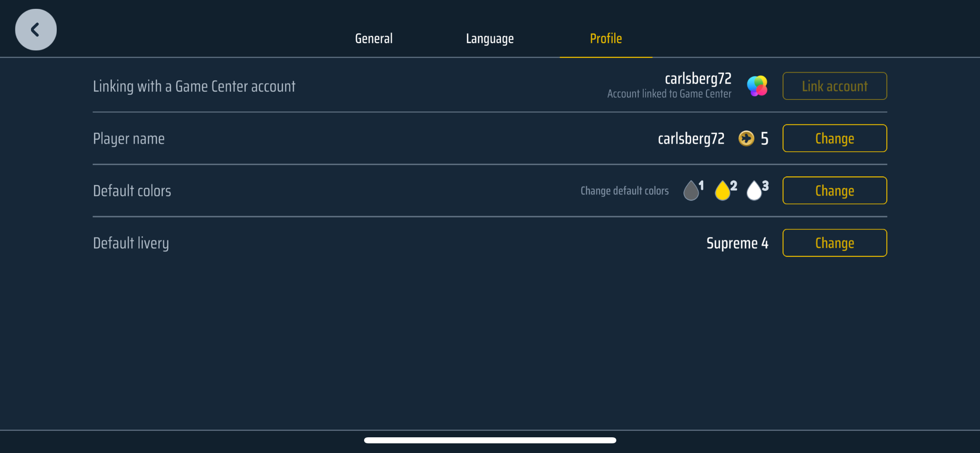
Task: Change the default livery
Action: pos(834,243)
